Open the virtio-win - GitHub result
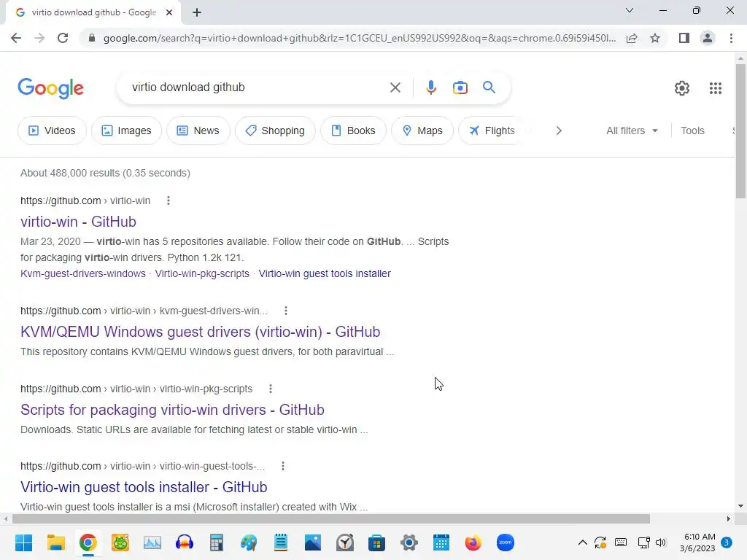 coord(78,222)
